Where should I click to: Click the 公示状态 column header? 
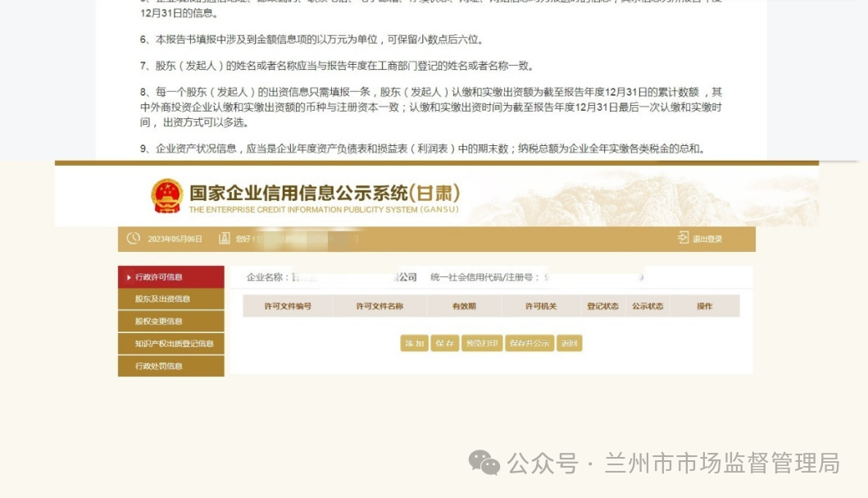647,306
